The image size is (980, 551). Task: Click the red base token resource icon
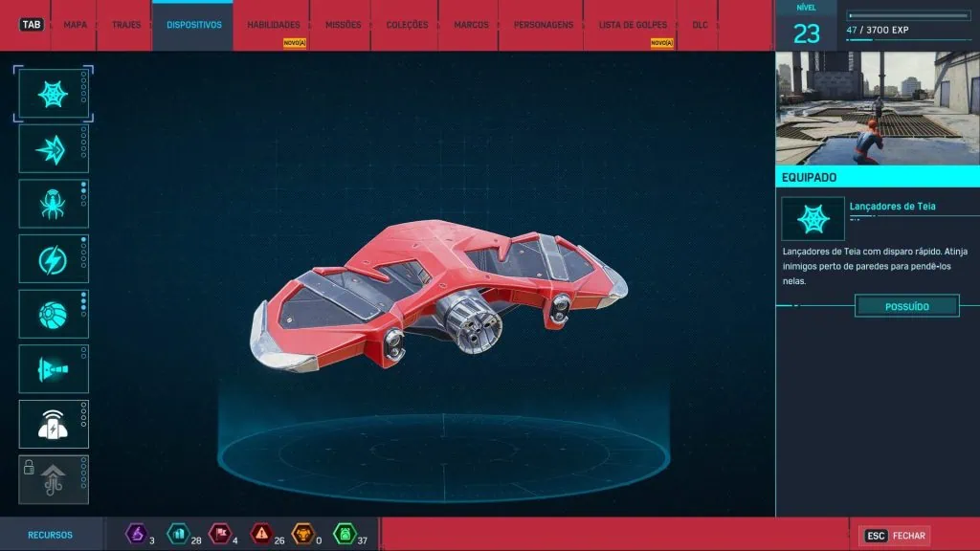(x=220, y=534)
